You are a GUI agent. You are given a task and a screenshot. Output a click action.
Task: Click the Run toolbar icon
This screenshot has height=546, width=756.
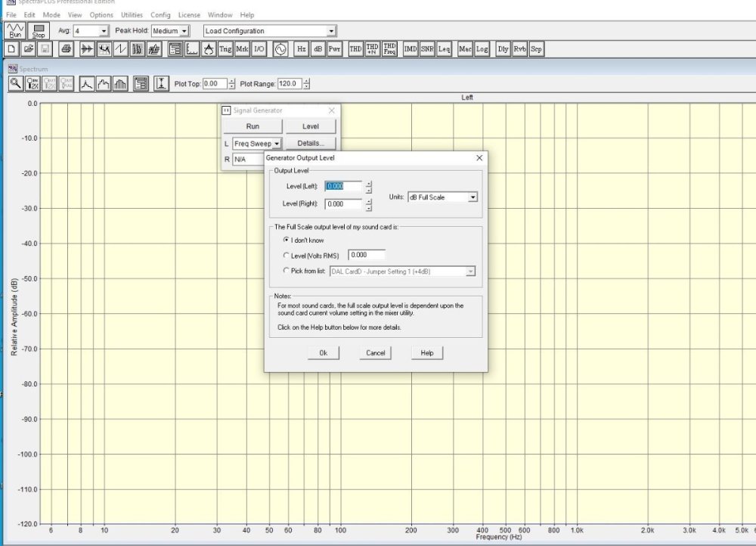(x=15, y=31)
